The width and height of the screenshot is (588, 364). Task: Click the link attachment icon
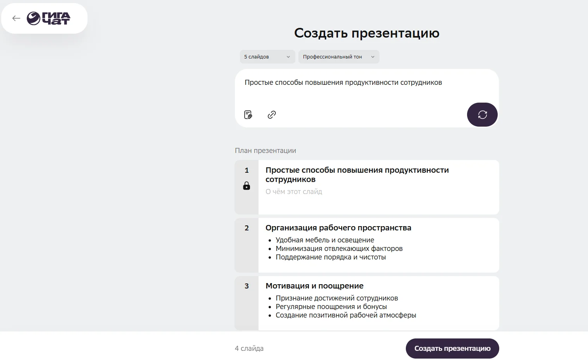click(272, 115)
